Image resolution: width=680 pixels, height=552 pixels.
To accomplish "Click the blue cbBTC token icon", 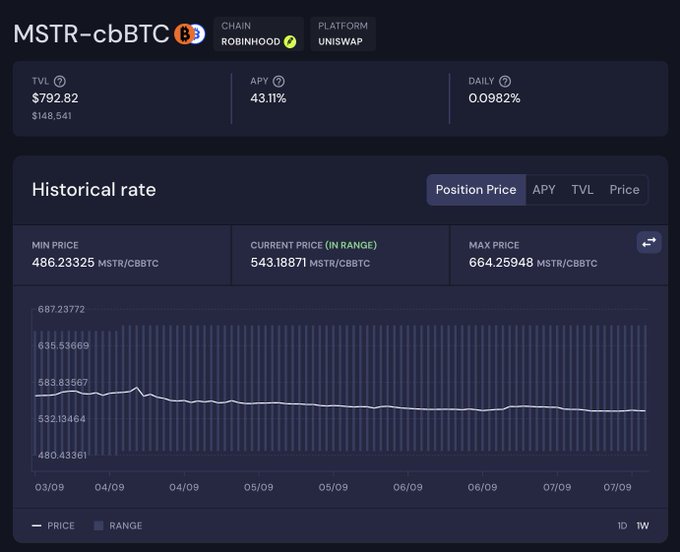I will coord(199,34).
